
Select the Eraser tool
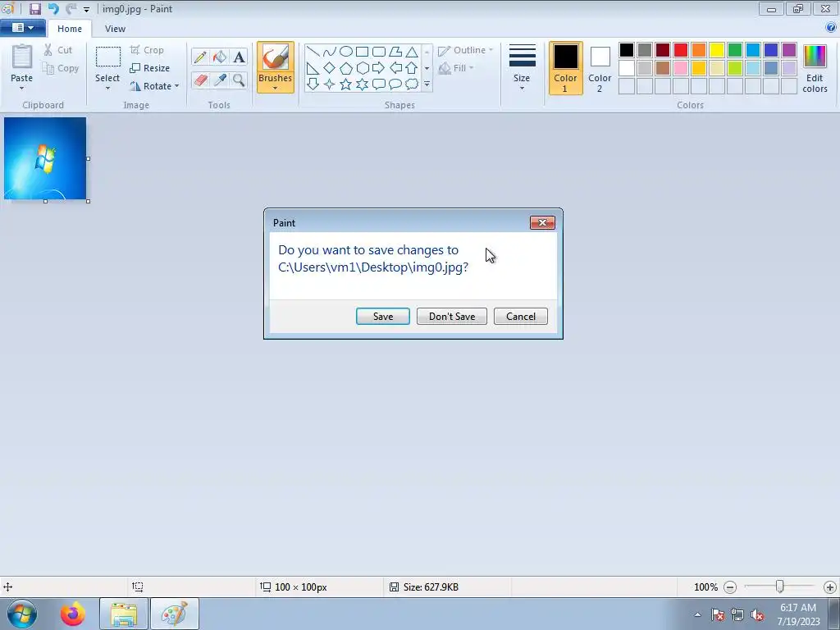coord(200,80)
